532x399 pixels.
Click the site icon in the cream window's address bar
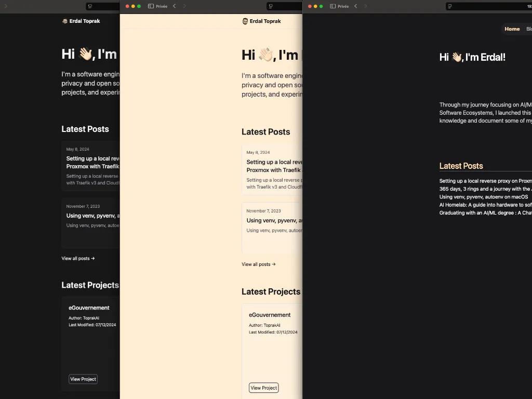(x=271, y=6)
